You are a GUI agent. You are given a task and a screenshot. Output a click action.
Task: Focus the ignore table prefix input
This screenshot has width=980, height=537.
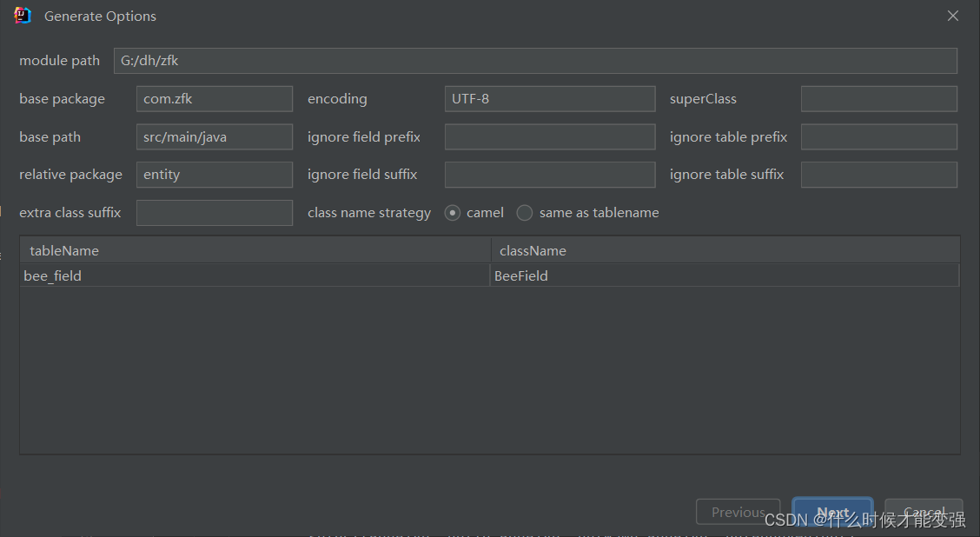(877, 136)
